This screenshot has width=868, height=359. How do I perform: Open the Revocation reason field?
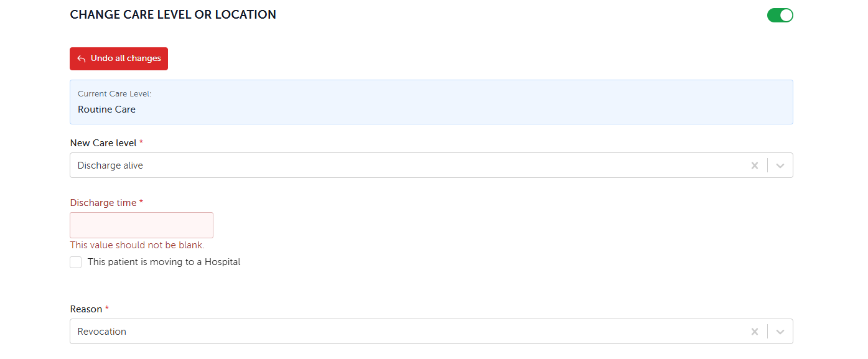[x=431, y=332]
